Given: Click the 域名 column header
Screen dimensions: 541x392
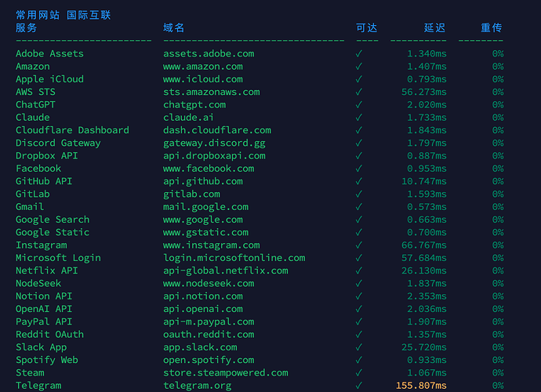Looking at the screenshot, I should pyautogui.click(x=174, y=28).
